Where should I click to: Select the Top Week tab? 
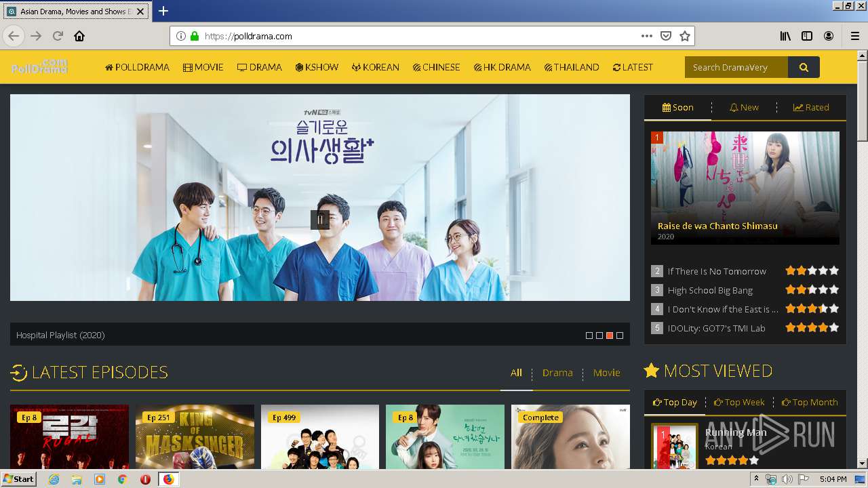point(739,402)
